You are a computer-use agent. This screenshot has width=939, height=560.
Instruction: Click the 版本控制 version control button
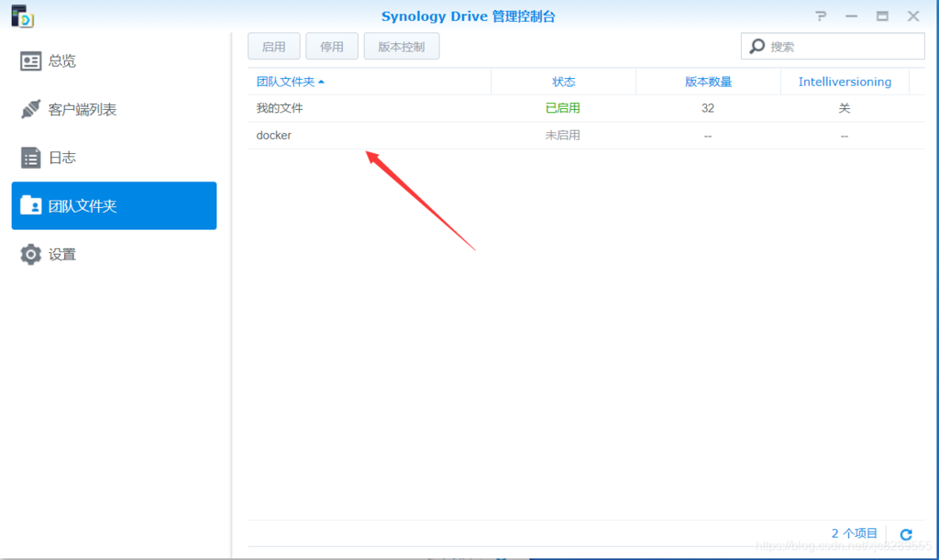point(401,47)
